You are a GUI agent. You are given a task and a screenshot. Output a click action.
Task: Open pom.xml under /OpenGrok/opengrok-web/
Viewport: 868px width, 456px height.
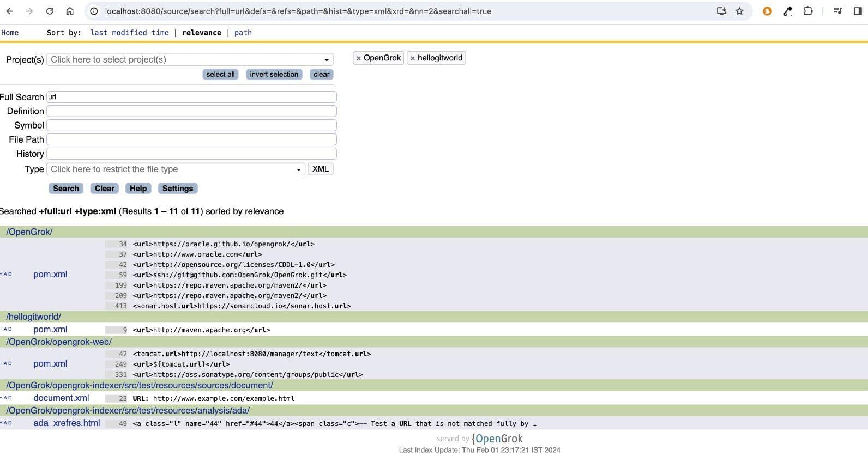pyautogui.click(x=50, y=364)
